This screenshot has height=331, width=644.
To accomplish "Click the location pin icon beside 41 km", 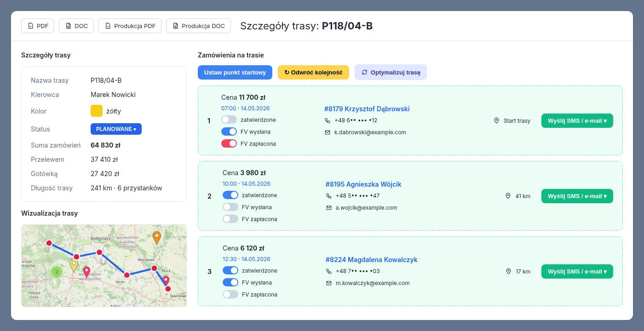I will tap(508, 196).
